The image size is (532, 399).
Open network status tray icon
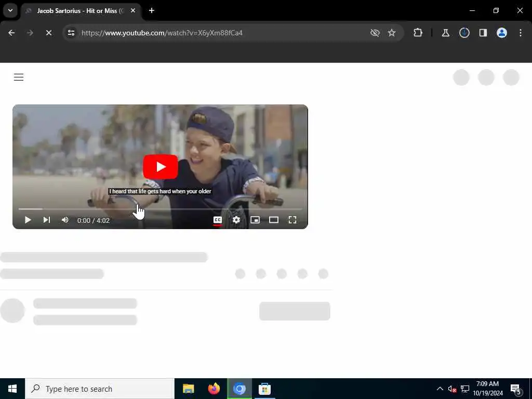(465, 389)
